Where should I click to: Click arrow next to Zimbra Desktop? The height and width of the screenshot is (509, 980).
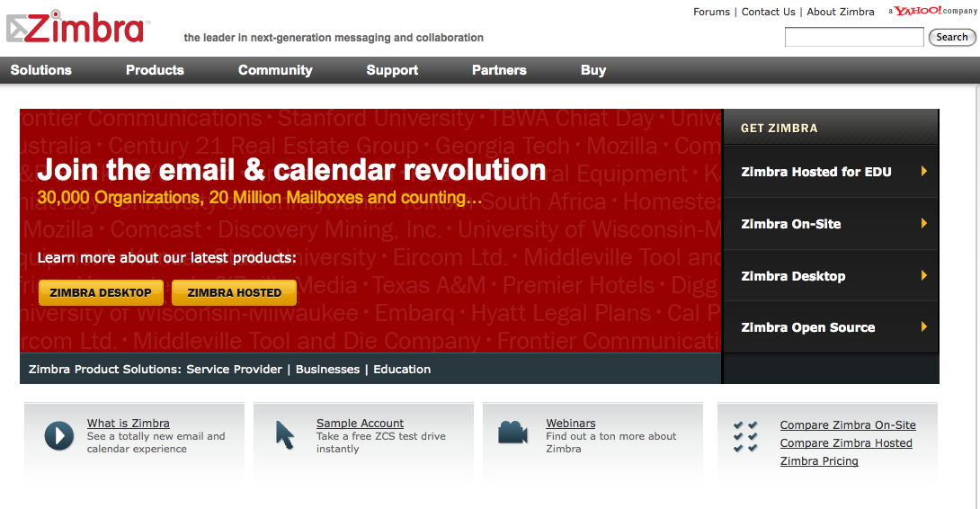click(923, 275)
